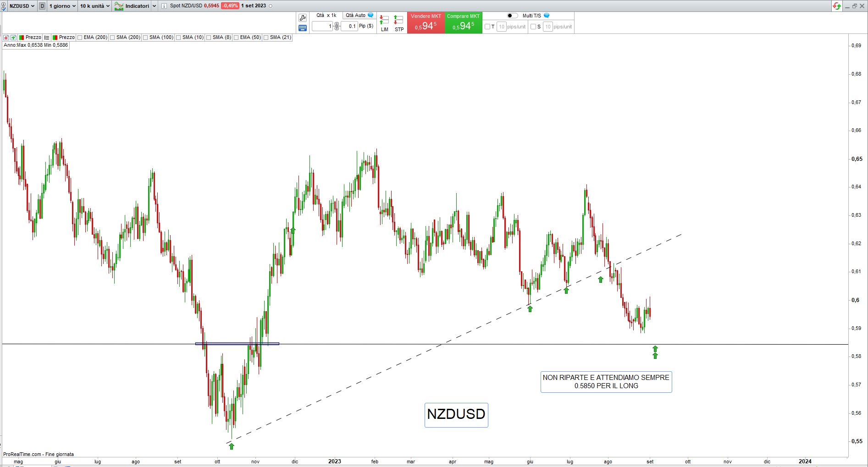
Task: Tick the SMA (100) indicator checkbox
Action: point(145,38)
